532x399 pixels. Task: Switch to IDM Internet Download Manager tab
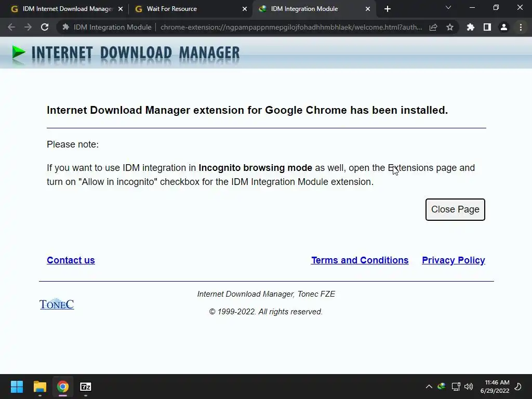(x=68, y=9)
